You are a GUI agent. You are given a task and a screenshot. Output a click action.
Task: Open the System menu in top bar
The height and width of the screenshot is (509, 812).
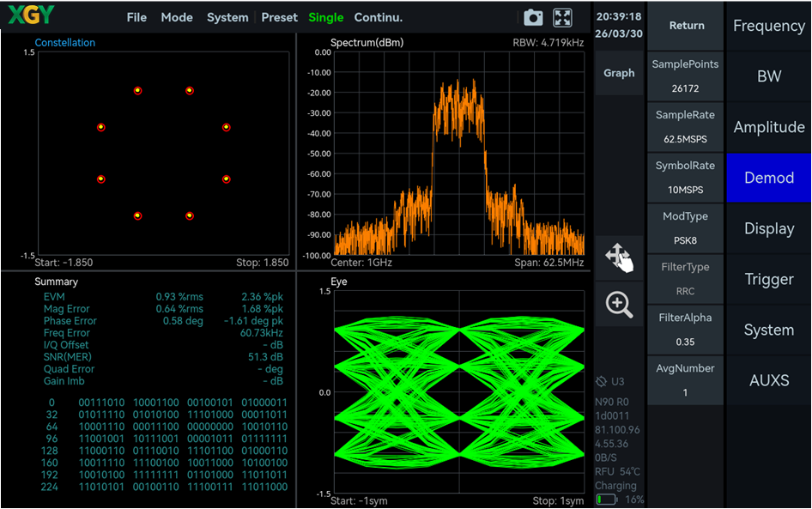pyautogui.click(x=227, y=18)
